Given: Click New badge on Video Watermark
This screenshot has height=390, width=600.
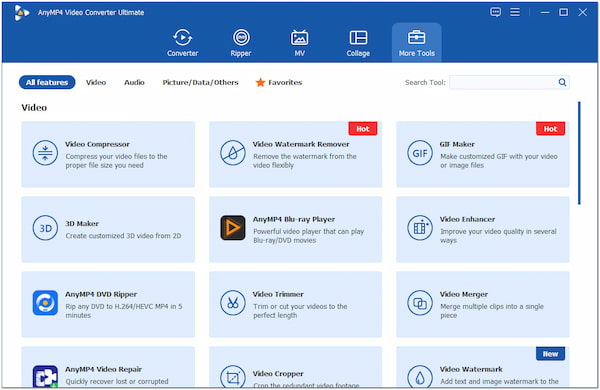Looking at the screenshot, I should [x=550, y=354].
